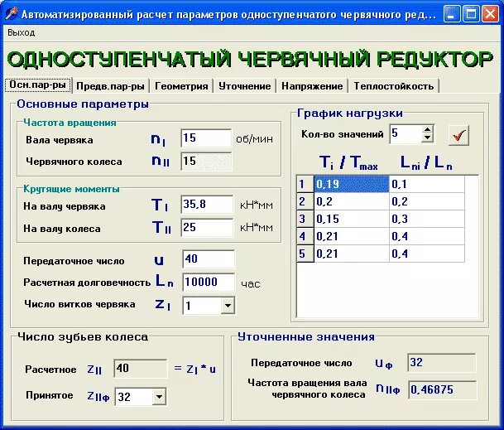Switch to the Осн.пар-ры tab
504x430 pixels.
[37, 85]
